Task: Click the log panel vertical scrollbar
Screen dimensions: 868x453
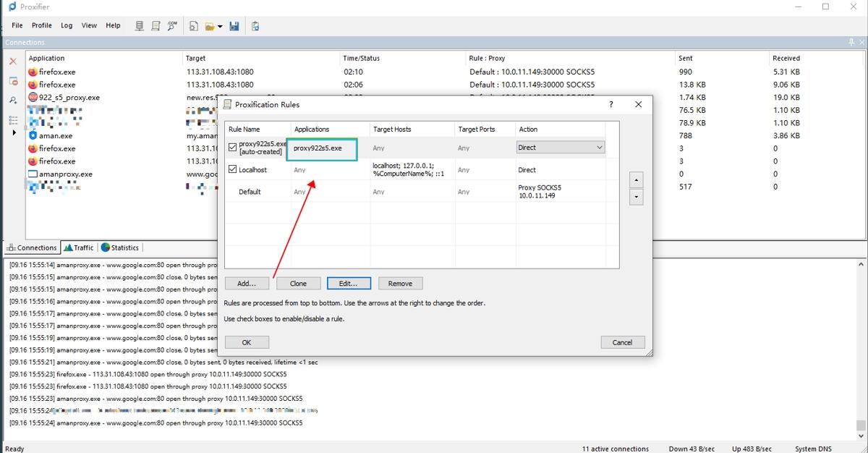Action: coord(860,340)
